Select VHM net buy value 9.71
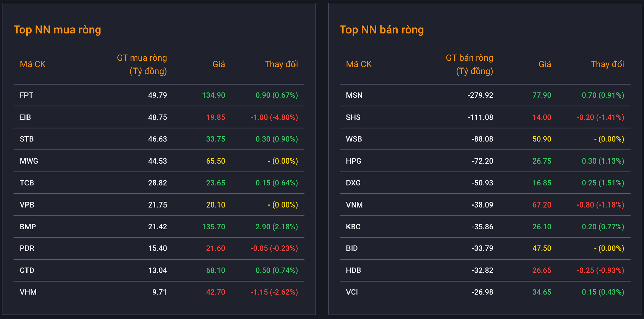 160,292
